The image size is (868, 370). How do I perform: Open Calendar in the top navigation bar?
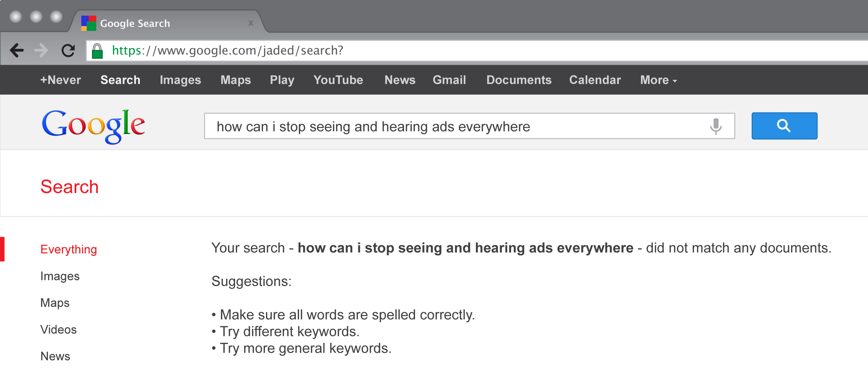click(x=595, y=80)
